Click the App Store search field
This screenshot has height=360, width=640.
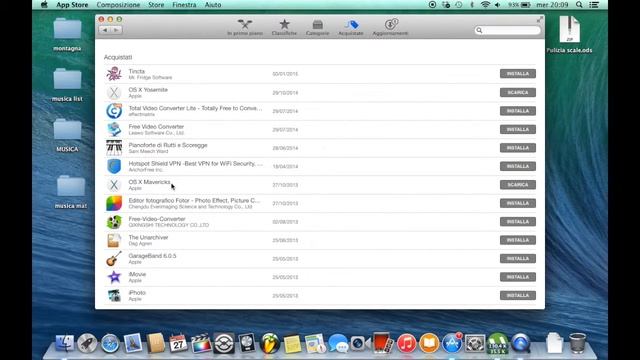pyautogui.click(x=507, y=30)
